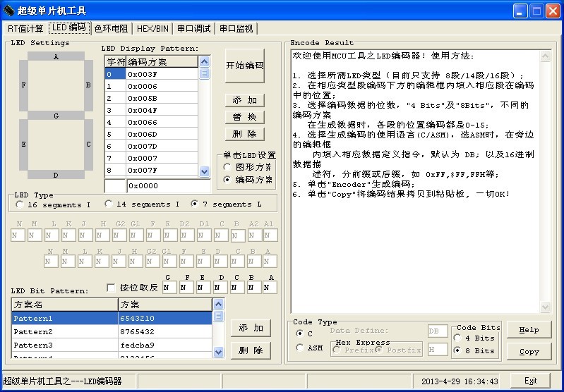This screenshot has width=564, height=392.
Task: Enable the 按位取反 checkbox
Action: coord(133,288)
